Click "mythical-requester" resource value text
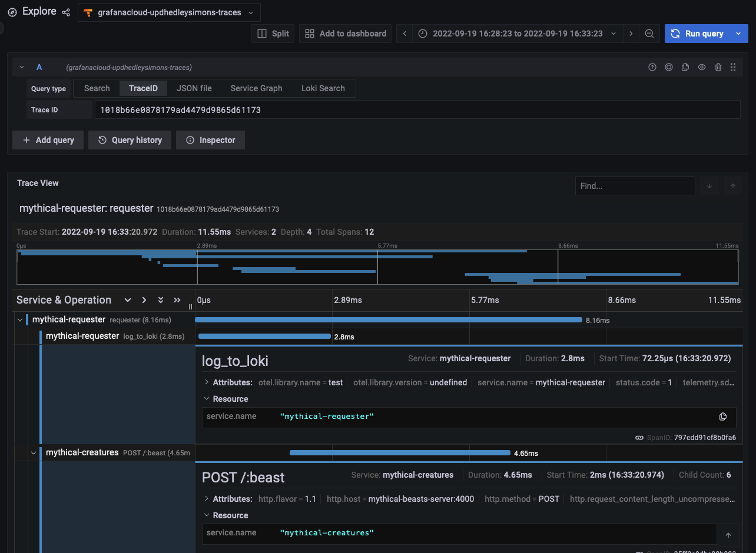This screenshot has width=756, height=553. pos(327,417)
